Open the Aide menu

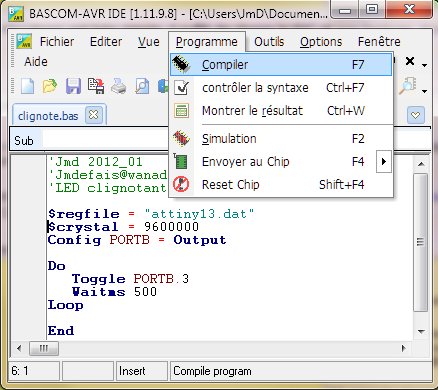tap(36, 62)
